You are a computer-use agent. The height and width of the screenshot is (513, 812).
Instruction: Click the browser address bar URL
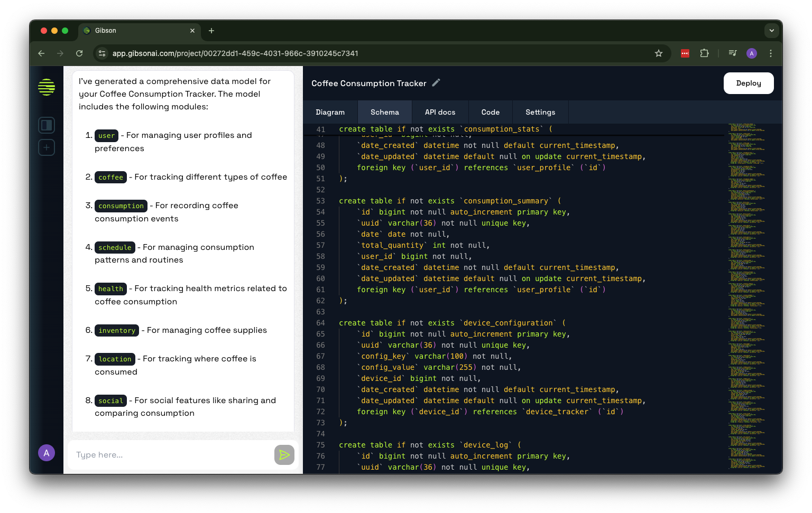pos(235,53)
